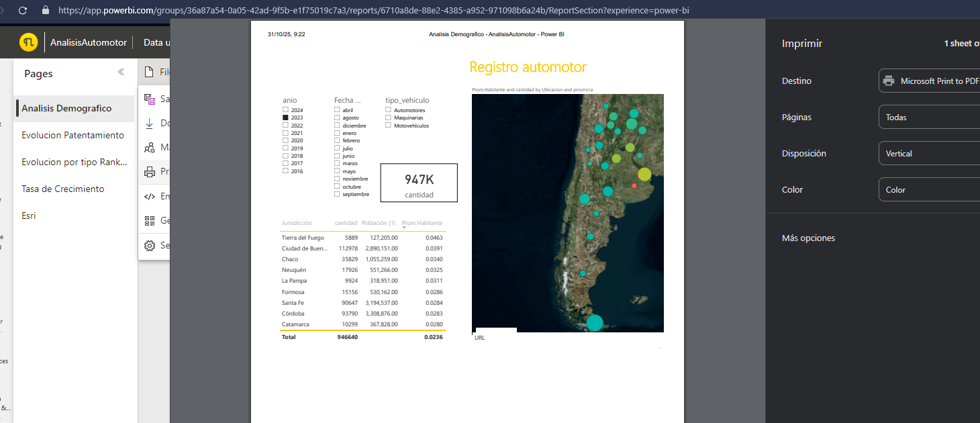Open the Destino printer dropdown
This screenshot has height=423, width=980.
tap(929, 81)
